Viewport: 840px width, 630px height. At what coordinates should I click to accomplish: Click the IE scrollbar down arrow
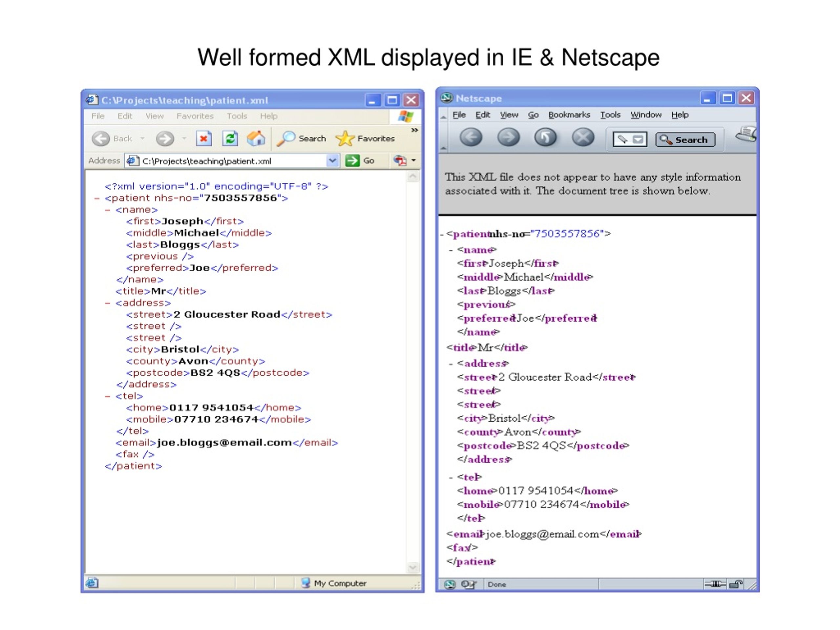click(413, 568)
